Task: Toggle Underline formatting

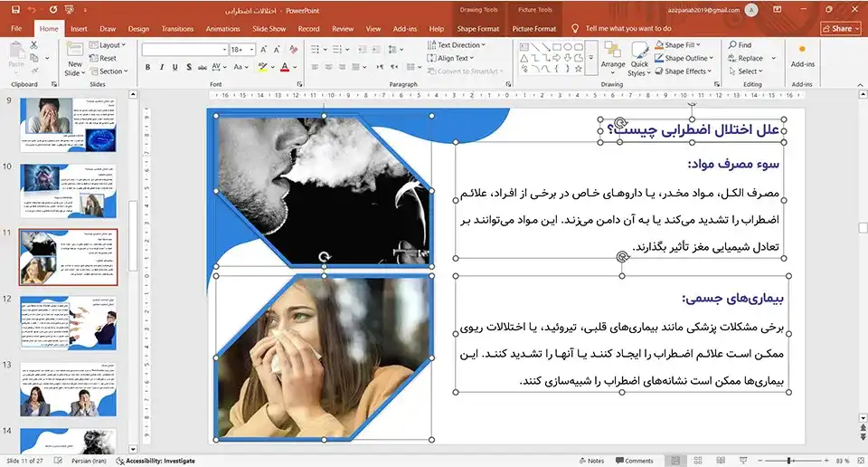Action: point(175,67)
